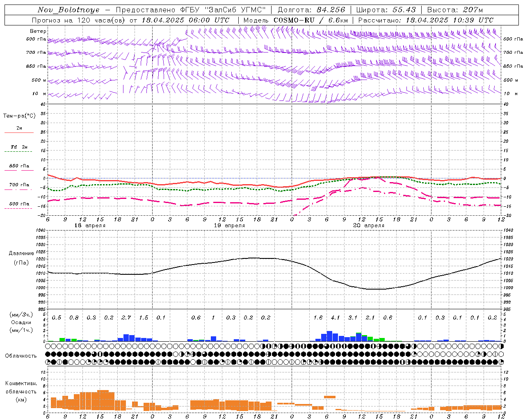The image size is (525, 420).
Task: Click the precipitation value "1.5"
Action: [144, 317]
